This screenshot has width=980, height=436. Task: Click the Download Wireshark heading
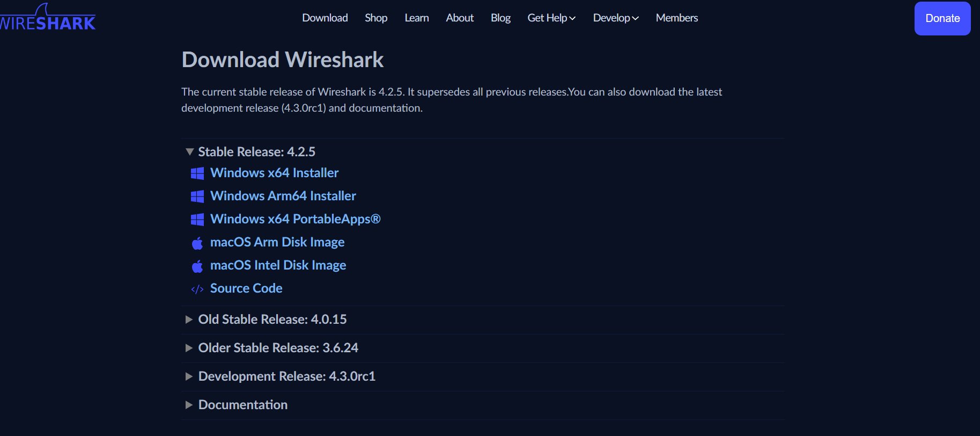283,60
